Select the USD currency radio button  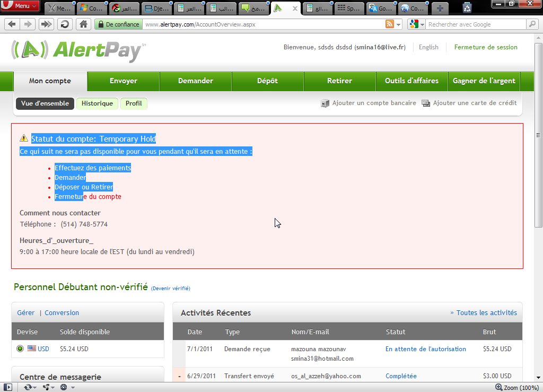click(20, 349)
